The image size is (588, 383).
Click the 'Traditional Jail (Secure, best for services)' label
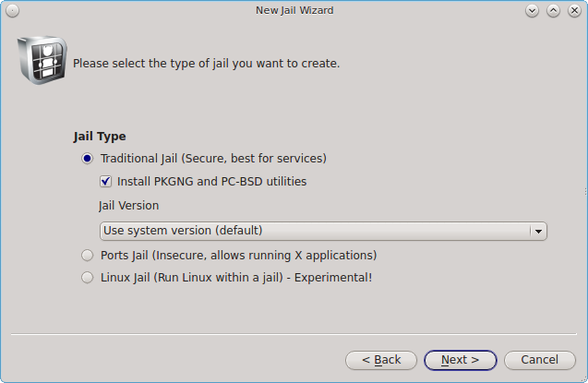[213, 159]
